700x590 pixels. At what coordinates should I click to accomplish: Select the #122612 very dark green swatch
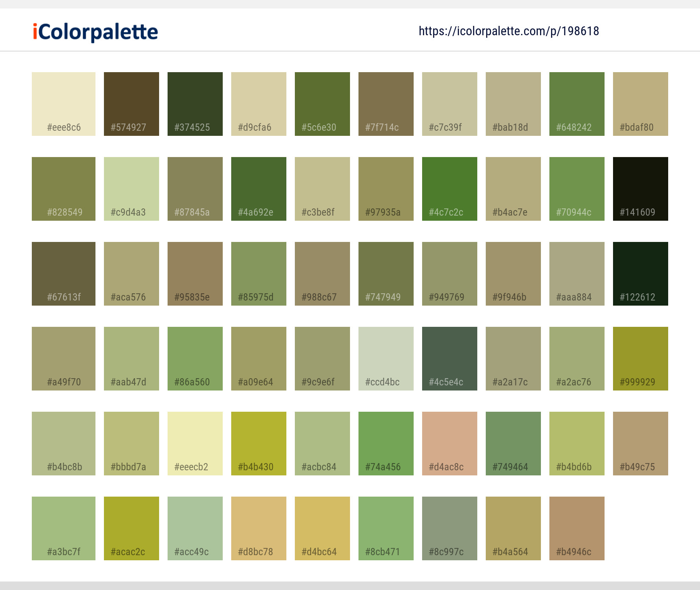coord(641,274)
